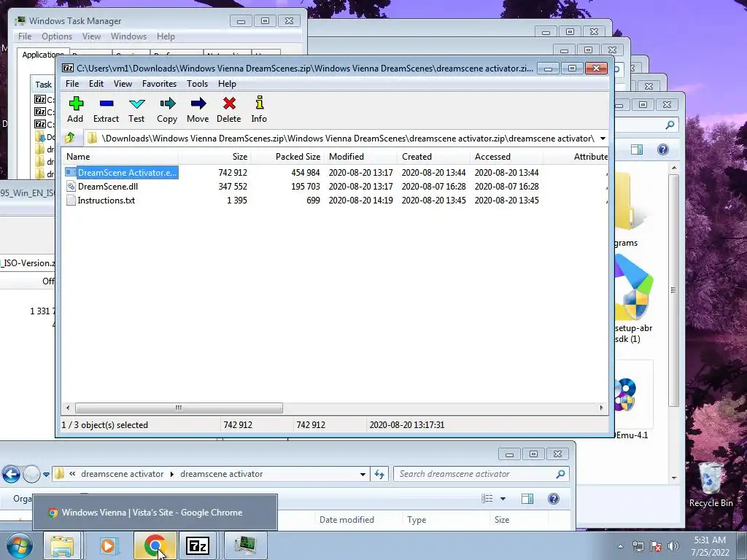Screen dimensions: 747x560
Task: Click the Chrome preview titled Windows Vienna
Action: [155, 513]
